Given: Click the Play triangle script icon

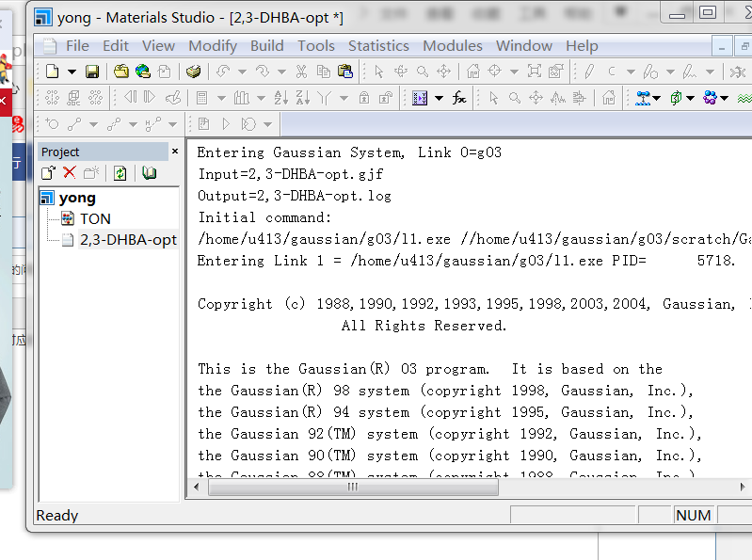Looking at the screenshot, I should pos(226,124).
